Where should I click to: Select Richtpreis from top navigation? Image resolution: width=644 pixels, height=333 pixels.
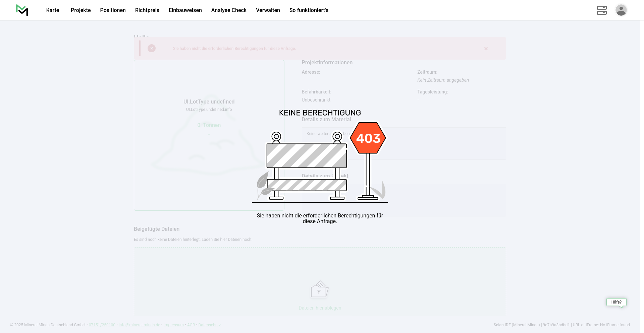(x=147, y=10)
